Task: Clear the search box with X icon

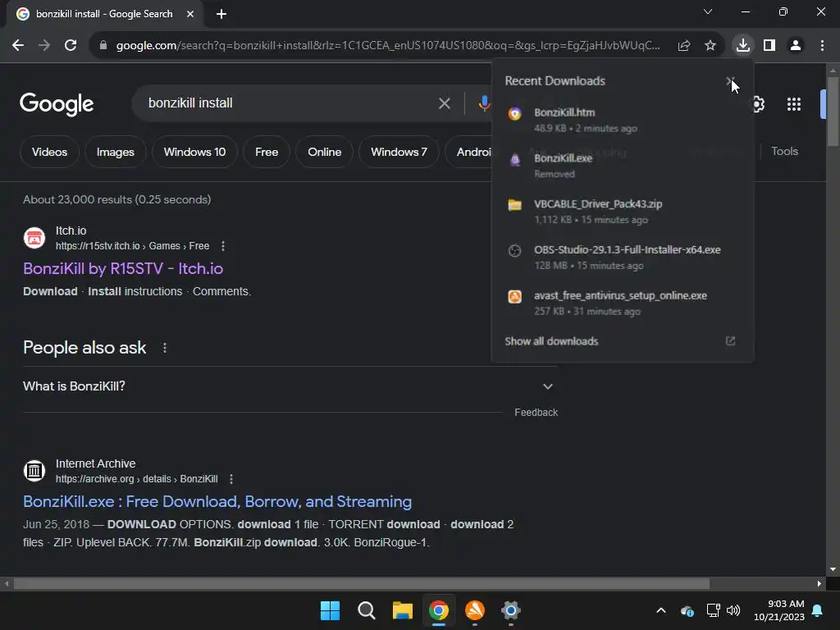Action: click(x=444, y=103)
